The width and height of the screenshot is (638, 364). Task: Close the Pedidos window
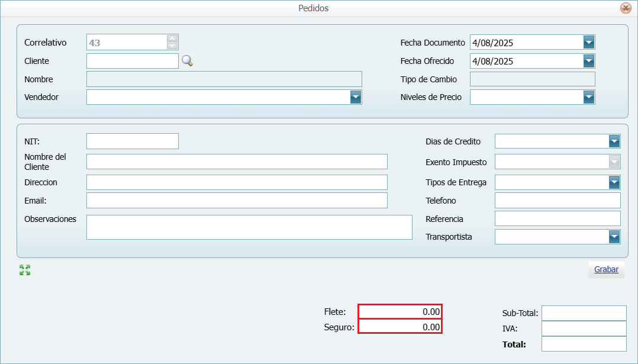(x=625, y=8)
